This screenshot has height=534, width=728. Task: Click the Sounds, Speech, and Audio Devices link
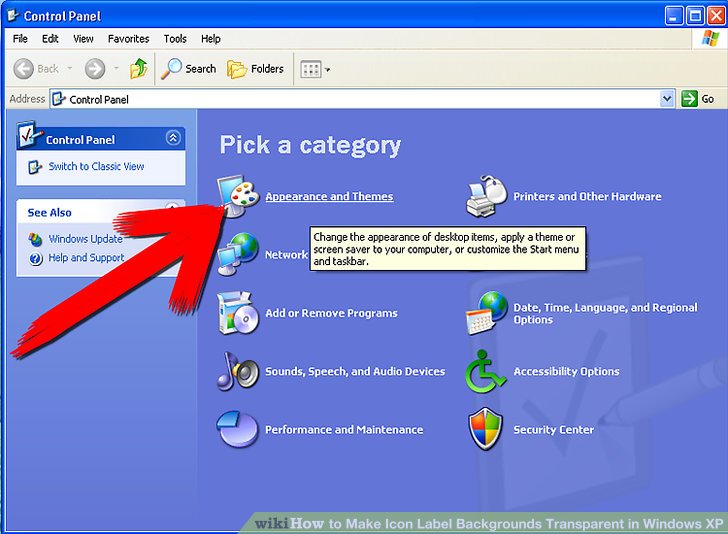point(355,371)
